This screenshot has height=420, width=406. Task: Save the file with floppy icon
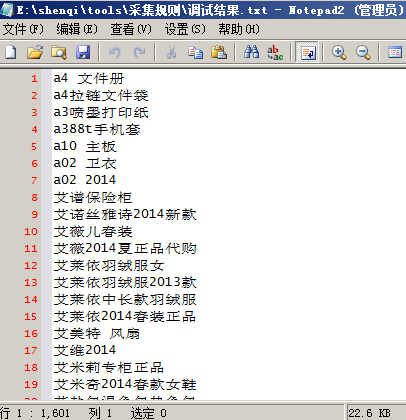[83, 52]
